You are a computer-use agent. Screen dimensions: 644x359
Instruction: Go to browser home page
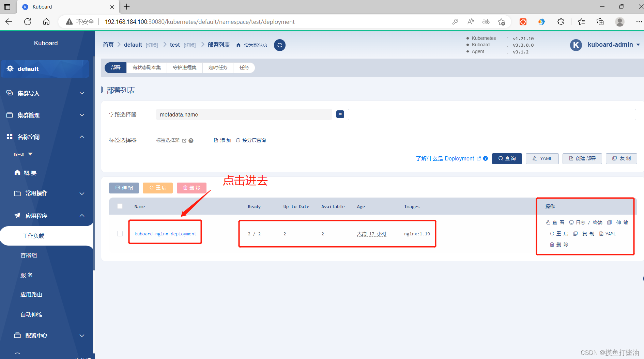[x=46, y=22]
